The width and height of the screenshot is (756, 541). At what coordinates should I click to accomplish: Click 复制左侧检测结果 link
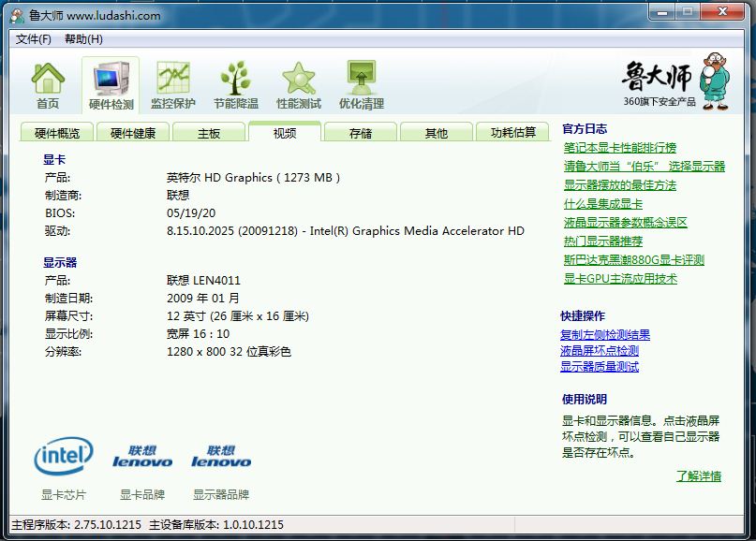point(605,335)
